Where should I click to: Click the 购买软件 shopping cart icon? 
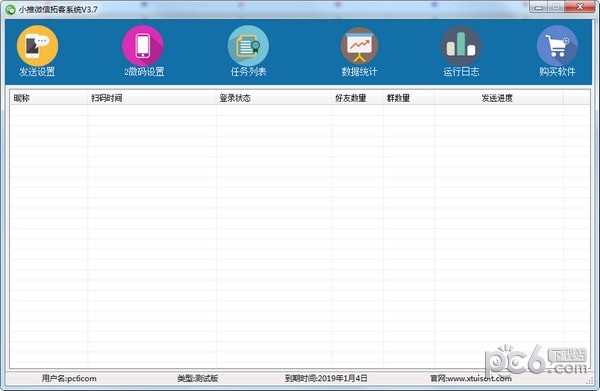click(557, 46)
